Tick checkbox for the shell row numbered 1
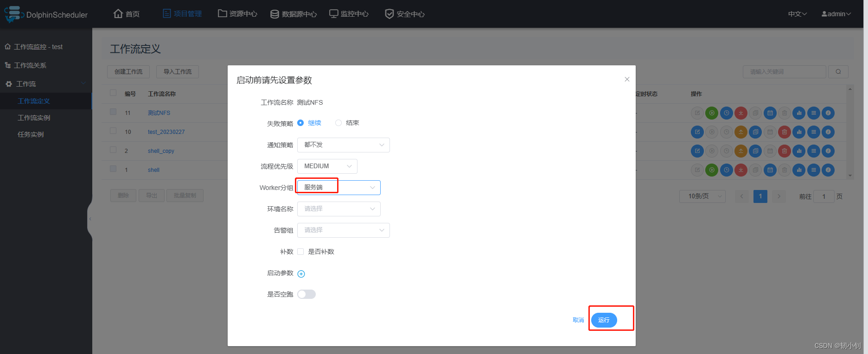 [x=113, y=169]
